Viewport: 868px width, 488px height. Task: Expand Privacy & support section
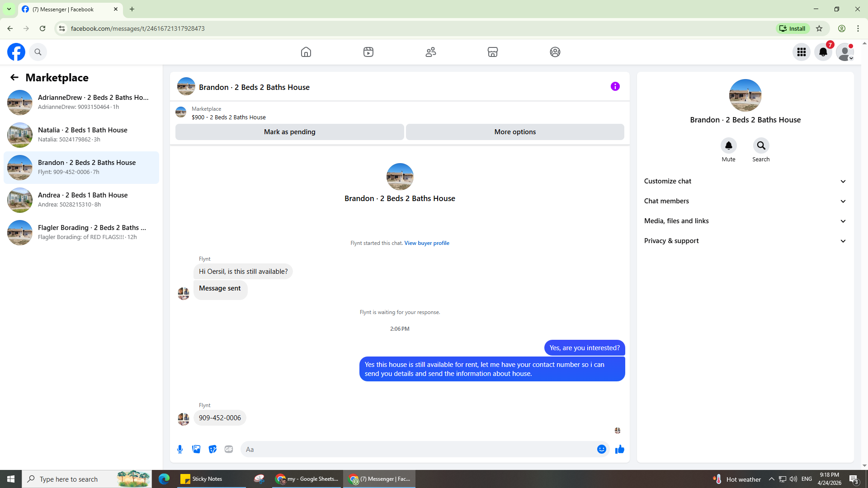pyautogui.click(x=745, y=241)
